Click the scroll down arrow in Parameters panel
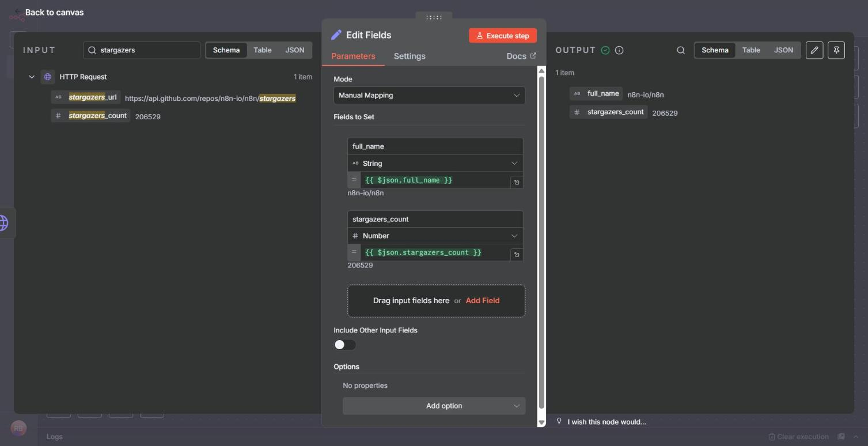Viewport: 868px width, 446px height. point(541,422)
